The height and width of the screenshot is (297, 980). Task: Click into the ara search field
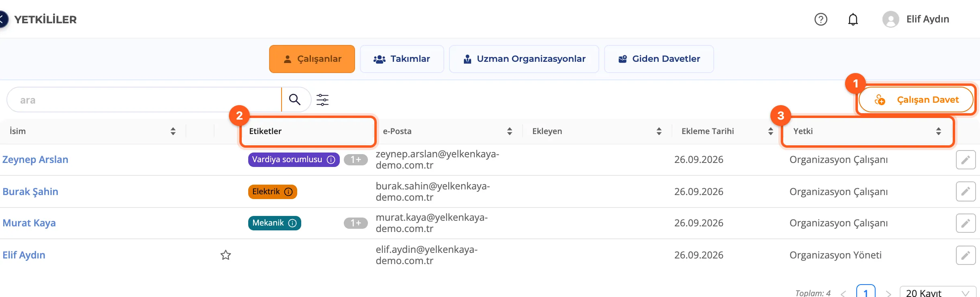[145, 100]
